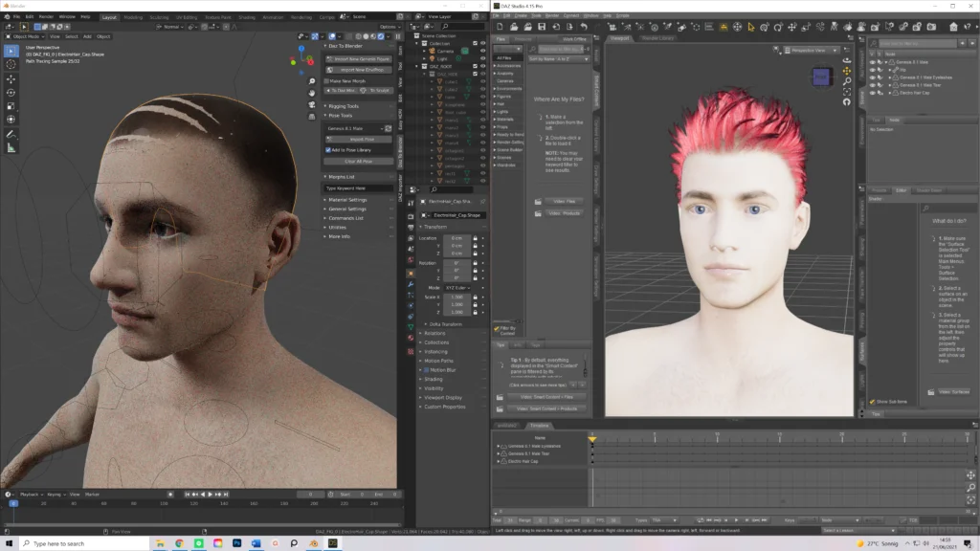Click Video: Files button in DAZ
The image size is (980, 551).
(x=564, y=201)
